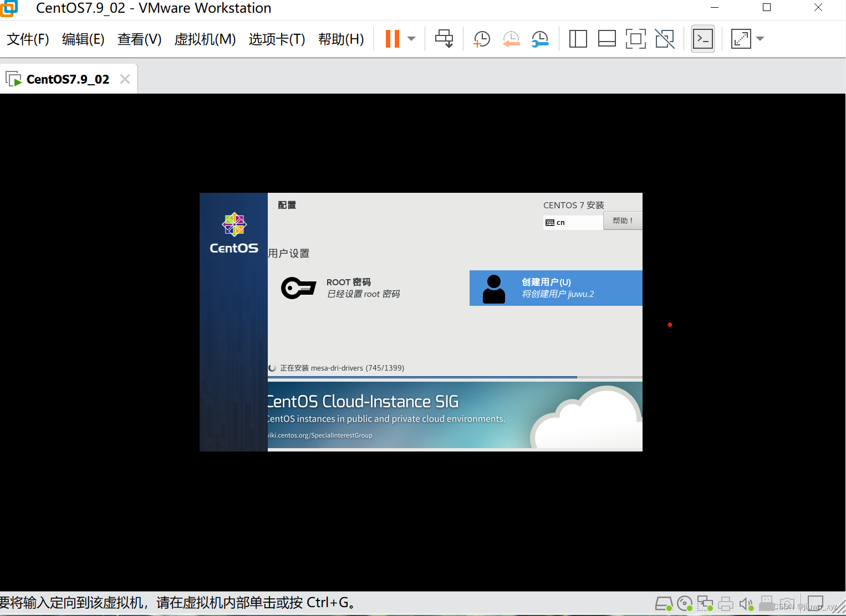Open the 帮助(H) menu

point(341,39)
